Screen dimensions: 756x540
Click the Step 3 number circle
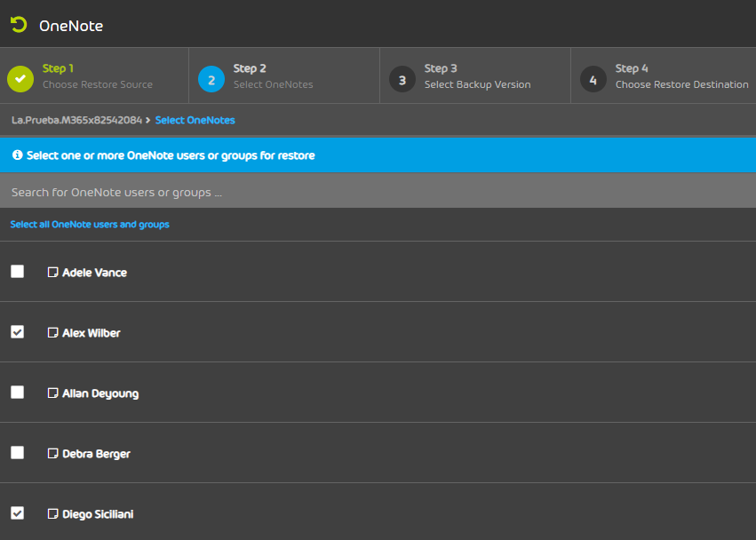click(x=402, y=79)
